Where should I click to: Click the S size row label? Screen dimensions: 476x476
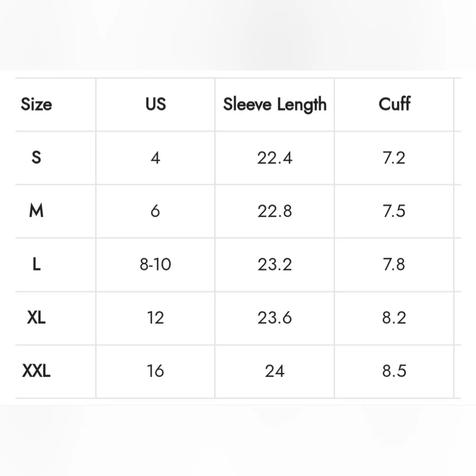pos(36,158)
